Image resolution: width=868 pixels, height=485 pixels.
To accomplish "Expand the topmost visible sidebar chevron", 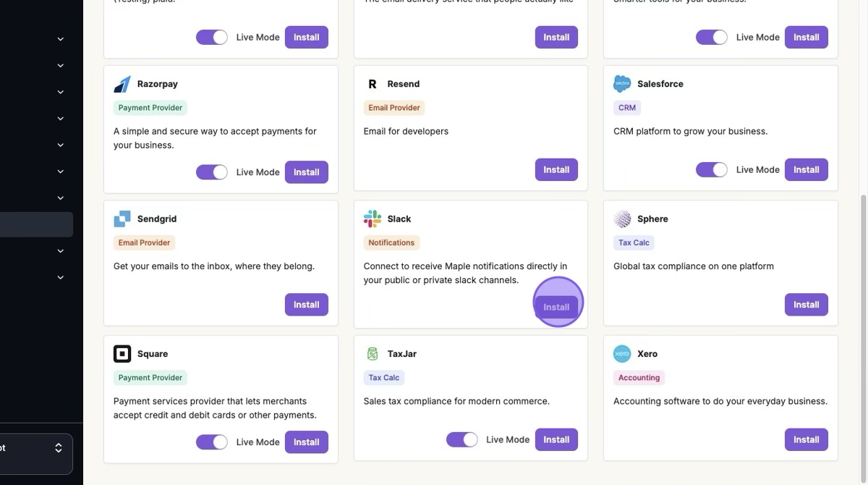I will [61, 39].
